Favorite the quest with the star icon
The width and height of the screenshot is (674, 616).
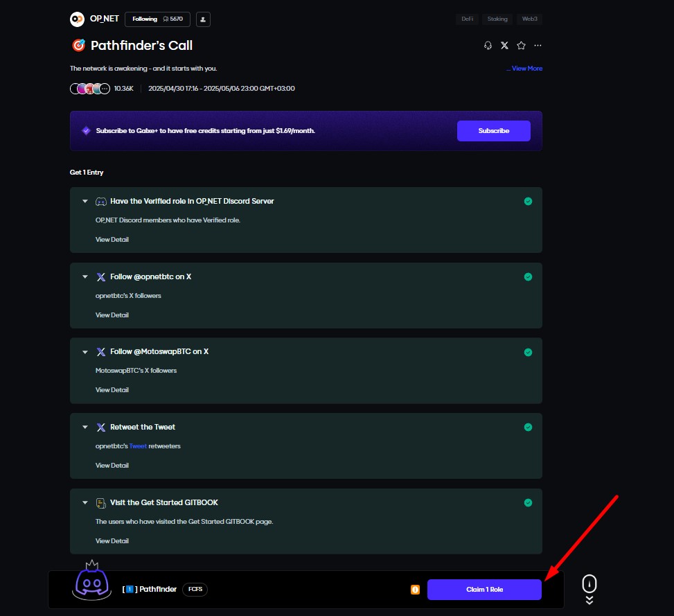coord(521,46)
